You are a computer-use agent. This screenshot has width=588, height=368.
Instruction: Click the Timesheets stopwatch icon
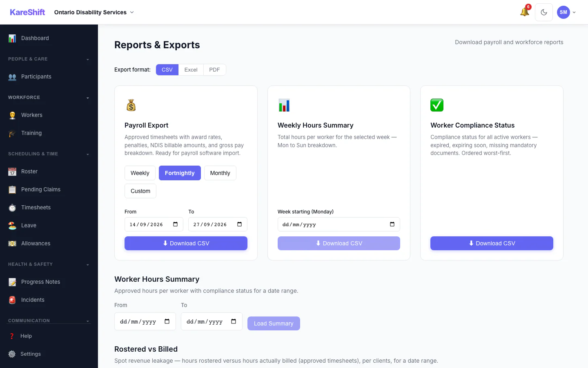click(x=12, y=207)
